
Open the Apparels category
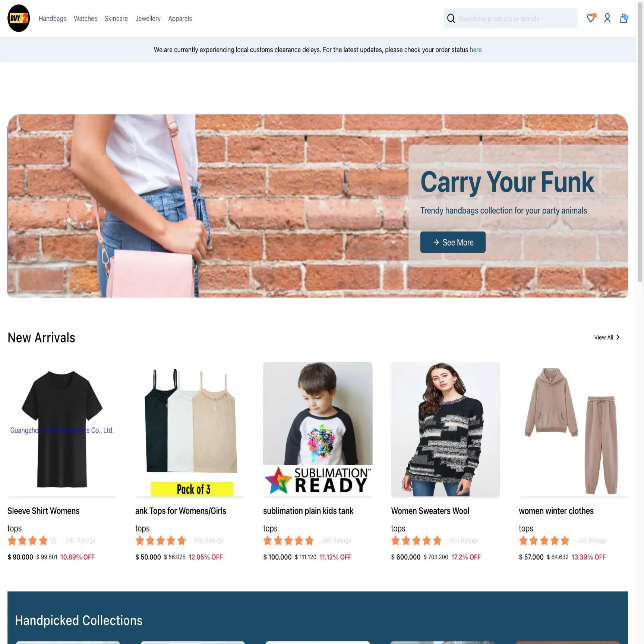[x=180, y=18]
